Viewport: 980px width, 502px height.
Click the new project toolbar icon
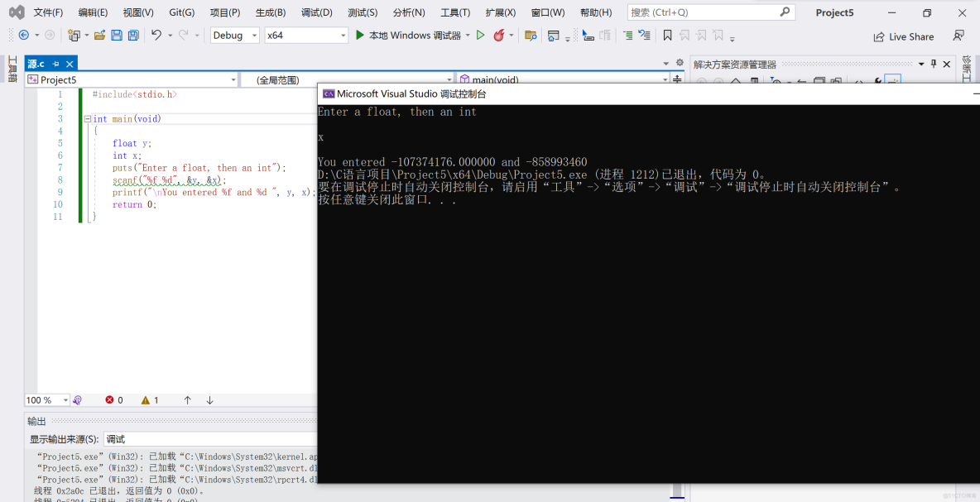74,36
